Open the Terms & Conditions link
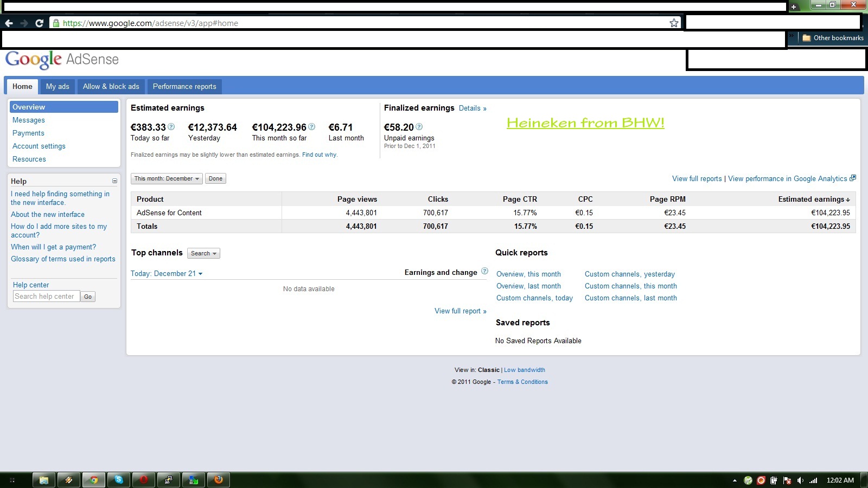The image size is (868, 488). [522, 382]
